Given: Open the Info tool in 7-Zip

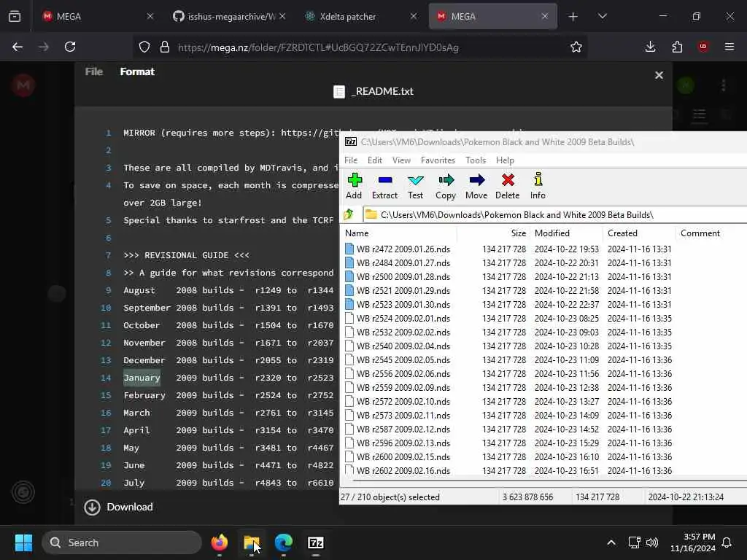Looking at the screenshot, I should (x=538, y=186).
